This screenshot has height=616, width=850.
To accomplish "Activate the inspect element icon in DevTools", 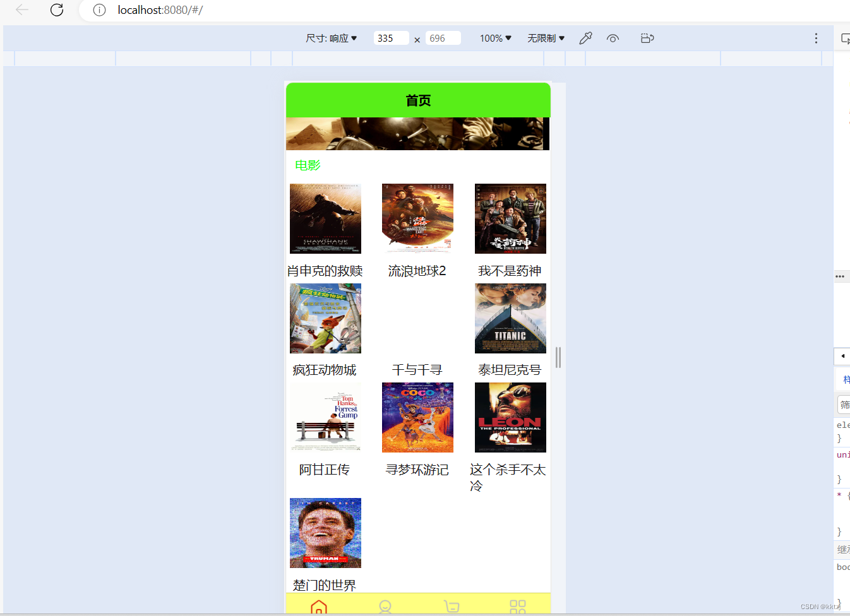I will (845, 38).
